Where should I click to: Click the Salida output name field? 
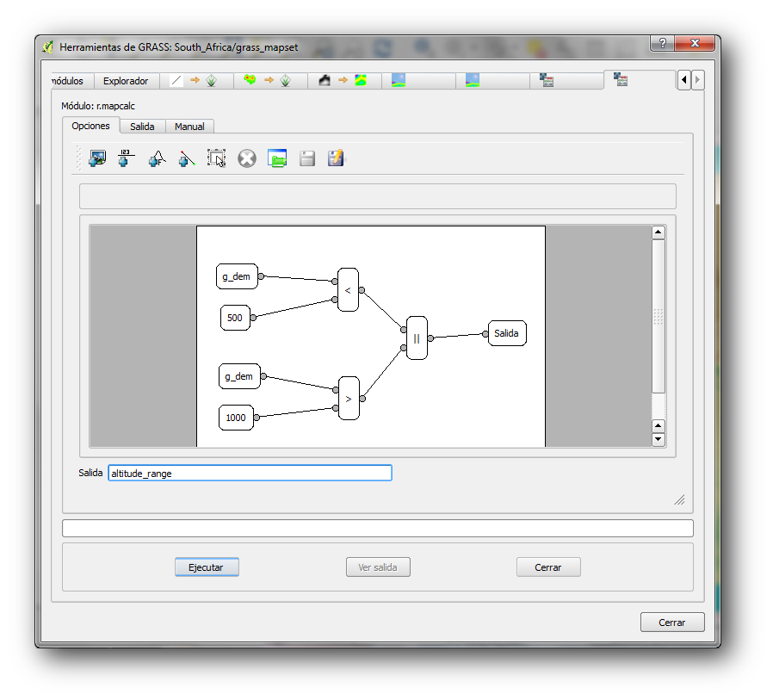250,474
